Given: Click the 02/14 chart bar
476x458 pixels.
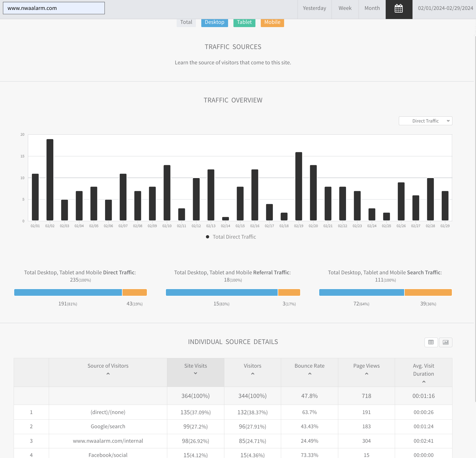Looking at the screenshot, I should coord(226,219).
